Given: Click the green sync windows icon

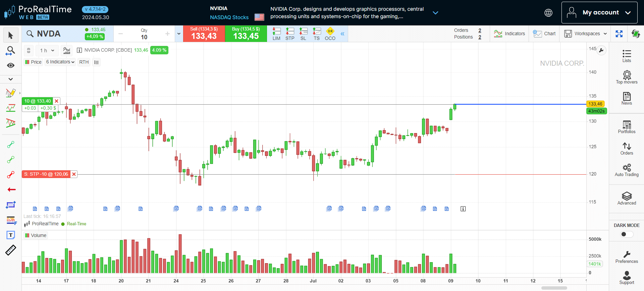Looking at the screenshot, I should click(x=636, y=34).
